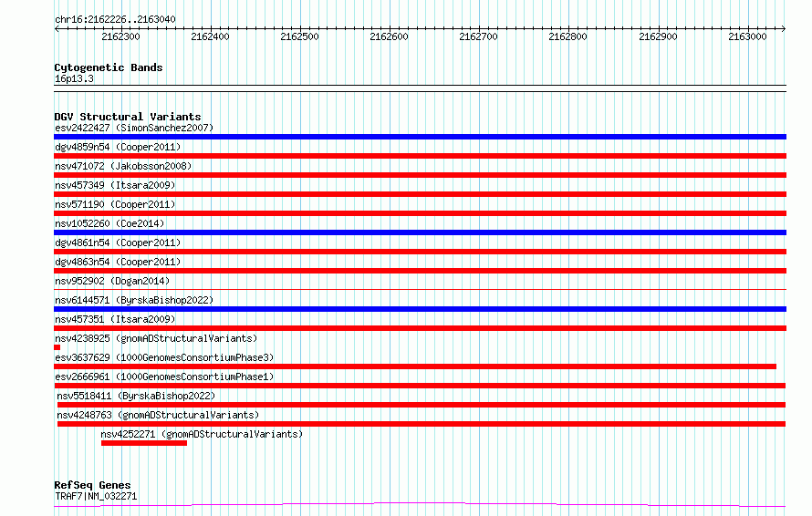Click ruler position 2162700
This screenshot has width=812, height=516.
tap(478, 36)
